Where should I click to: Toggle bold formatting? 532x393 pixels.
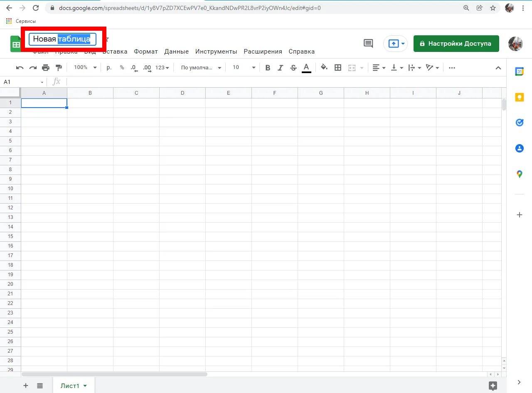pos(268,68)
